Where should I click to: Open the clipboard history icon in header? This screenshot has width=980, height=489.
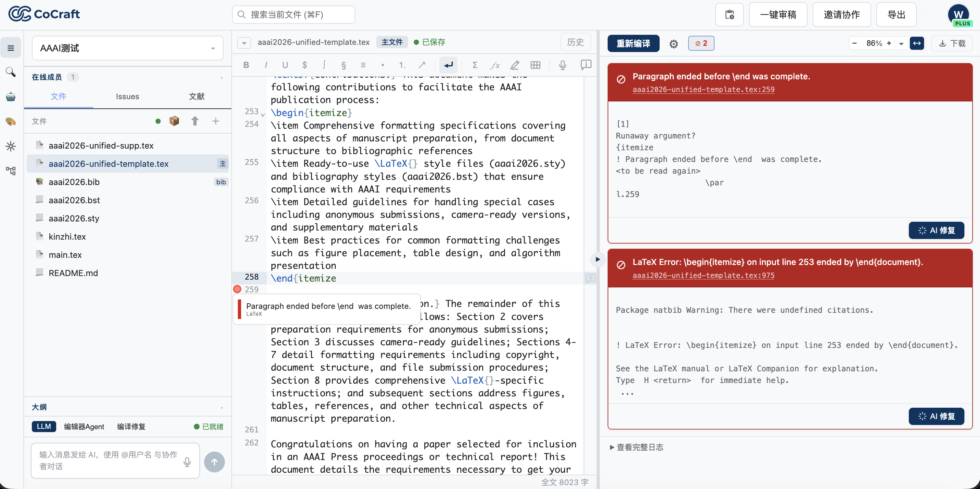(729, 14)
